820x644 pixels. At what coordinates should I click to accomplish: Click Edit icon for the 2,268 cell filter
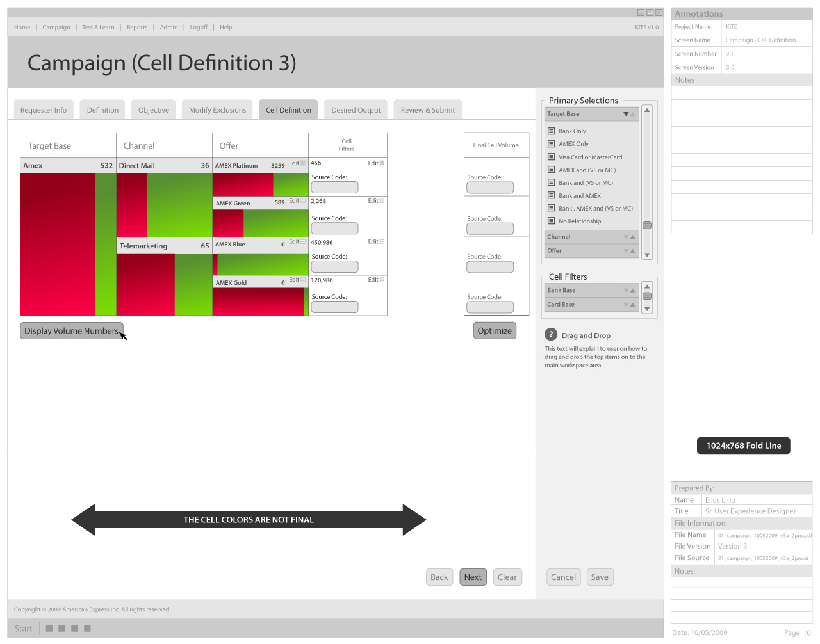click(x=382, y=201)
